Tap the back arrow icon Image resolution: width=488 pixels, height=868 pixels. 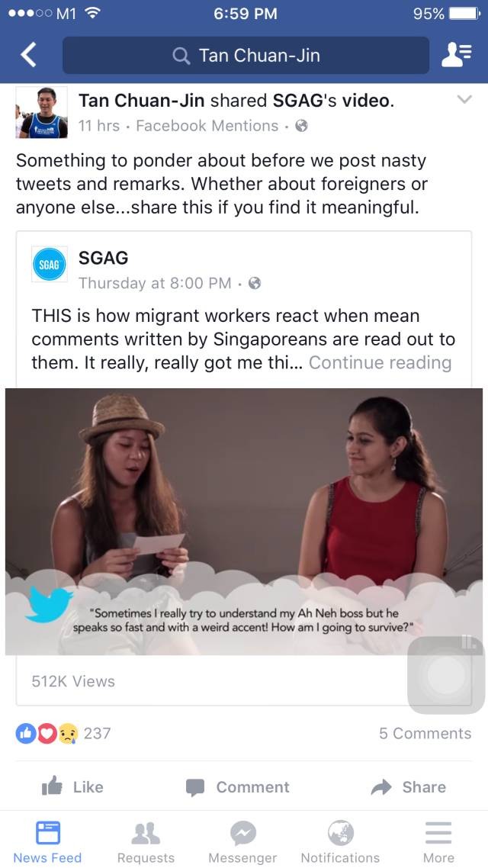click(28, 56)
